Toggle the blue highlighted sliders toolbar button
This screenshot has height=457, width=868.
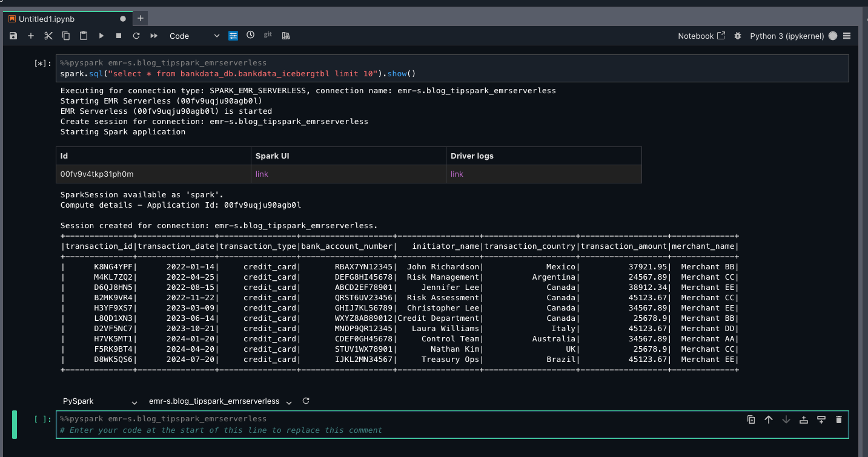(233, 36)
